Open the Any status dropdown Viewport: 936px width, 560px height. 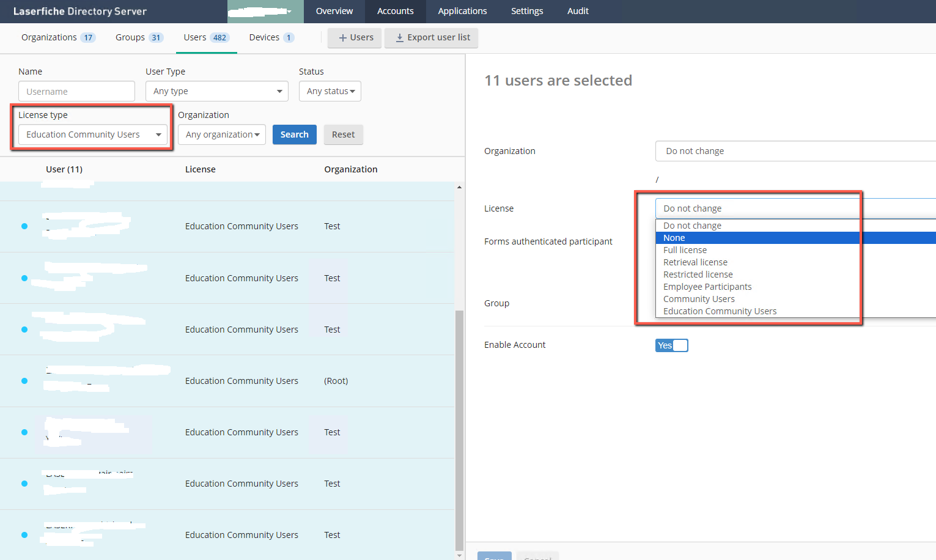(x=330, y=91)
